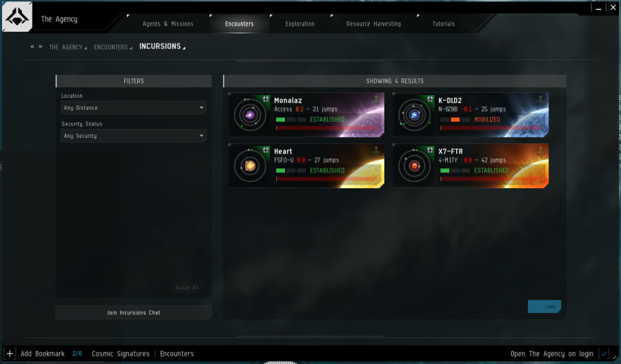Click the Sansha faction emblem on X7-FTR card

click(540, 151)
